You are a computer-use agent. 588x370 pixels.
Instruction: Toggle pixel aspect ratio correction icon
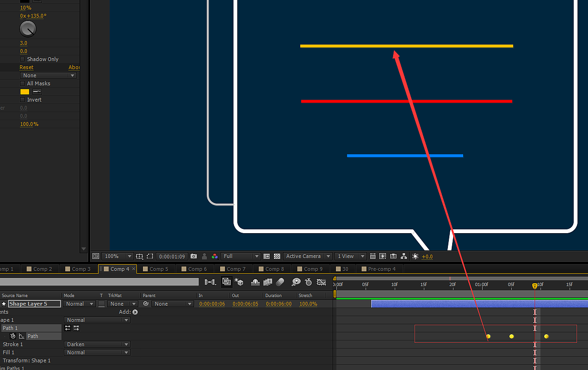373,256
